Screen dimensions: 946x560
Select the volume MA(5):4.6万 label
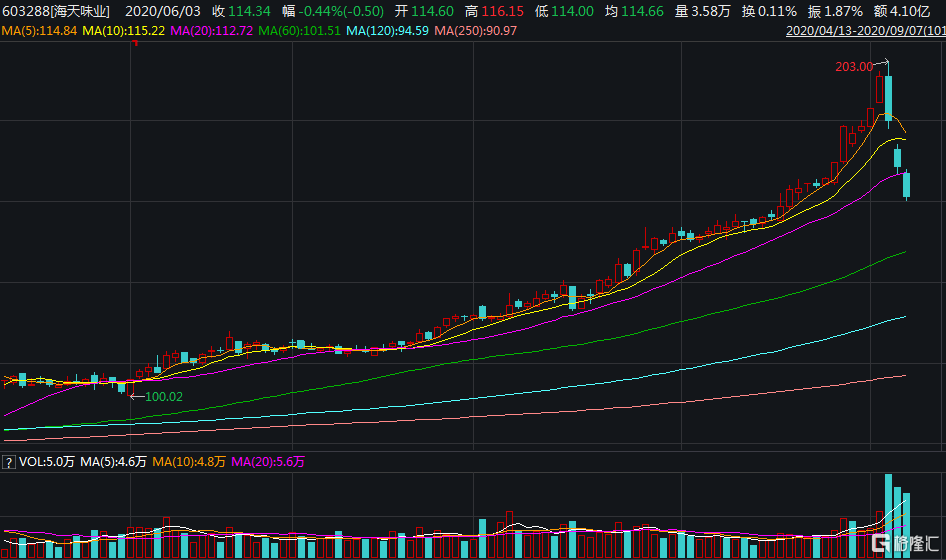[x=113, y=462]
